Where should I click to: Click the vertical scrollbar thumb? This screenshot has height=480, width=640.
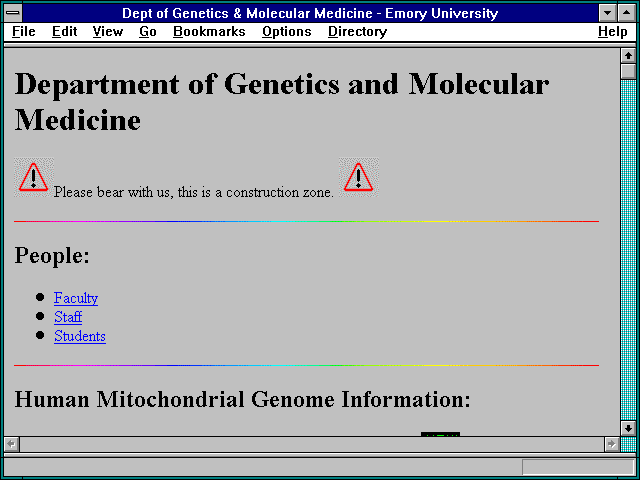click(628, 71)
